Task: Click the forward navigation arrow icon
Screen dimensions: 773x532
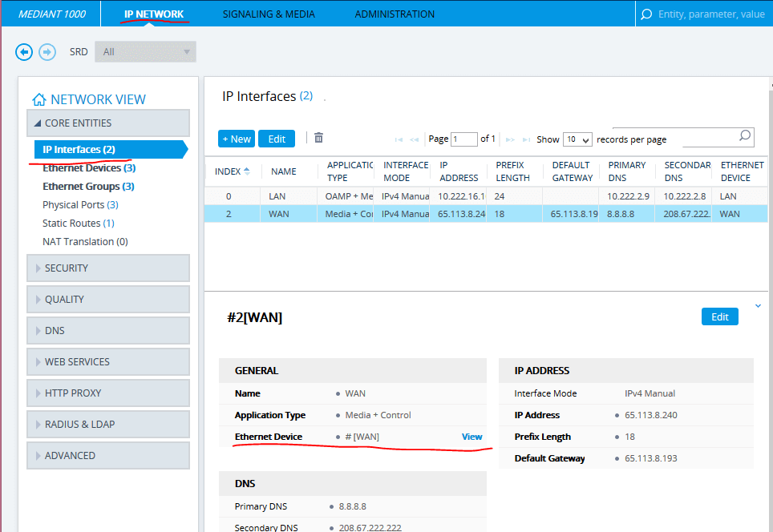Action: pos(47,52)
